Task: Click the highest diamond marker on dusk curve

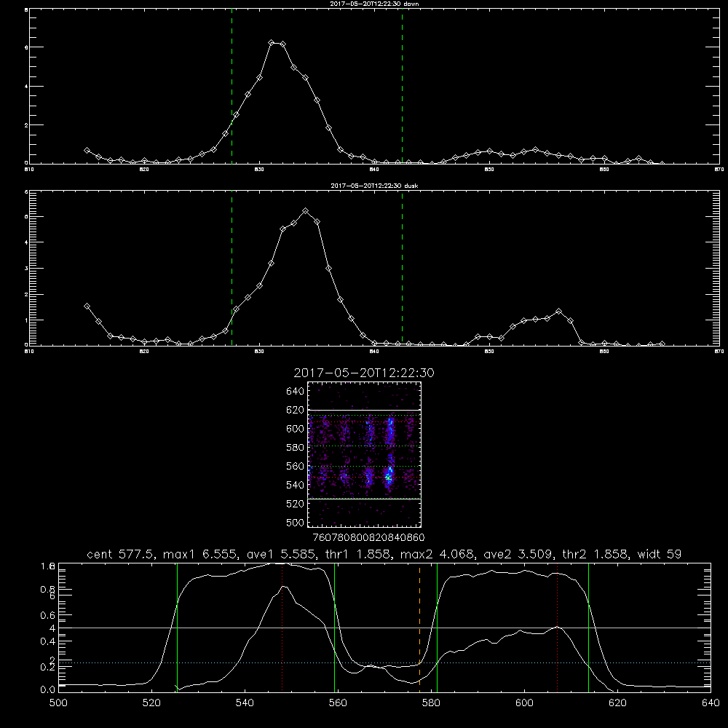Action: pyautogui.click(x=306, y=211)
